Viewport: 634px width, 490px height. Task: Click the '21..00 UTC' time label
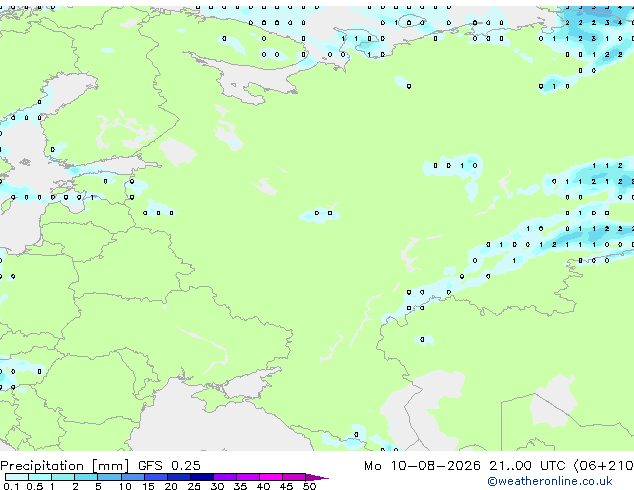(x=527, y=466)
